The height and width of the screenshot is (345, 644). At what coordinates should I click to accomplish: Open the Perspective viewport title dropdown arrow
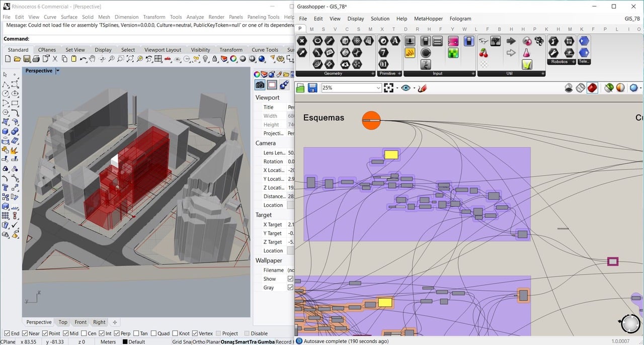(x=57, y=71)
